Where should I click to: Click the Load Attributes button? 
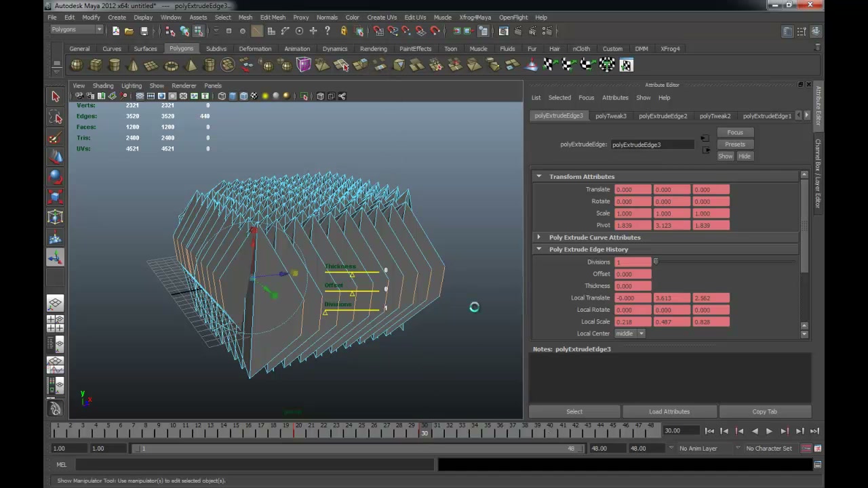[x=669, y=411]
